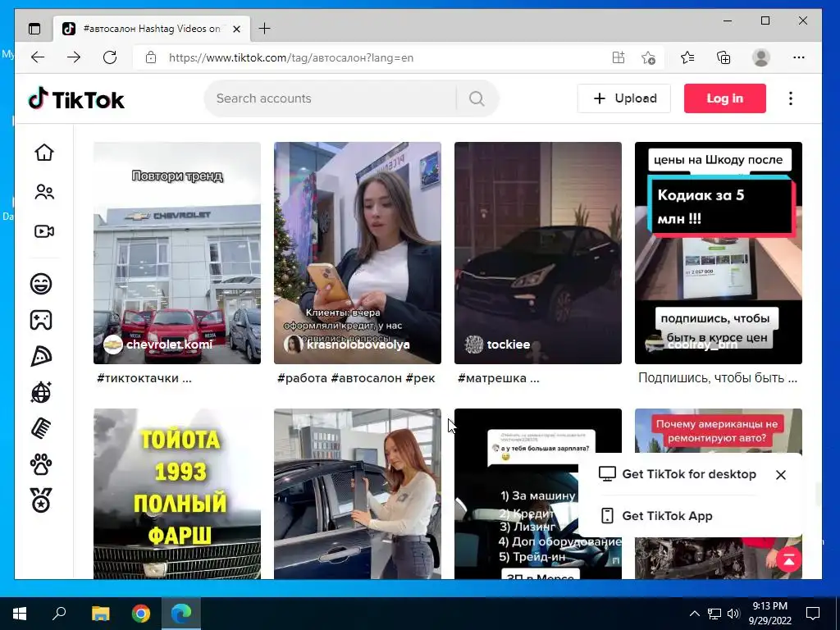Click the TikTok logo
This screenshot has height=630, width=840.
(76, 99)
